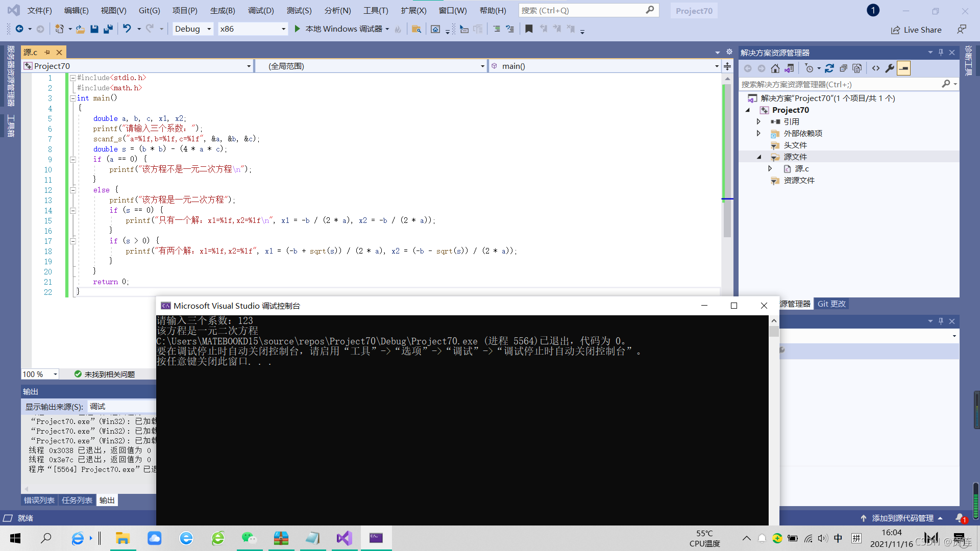Open properties with the wrench icon

(x=890, y=68)
